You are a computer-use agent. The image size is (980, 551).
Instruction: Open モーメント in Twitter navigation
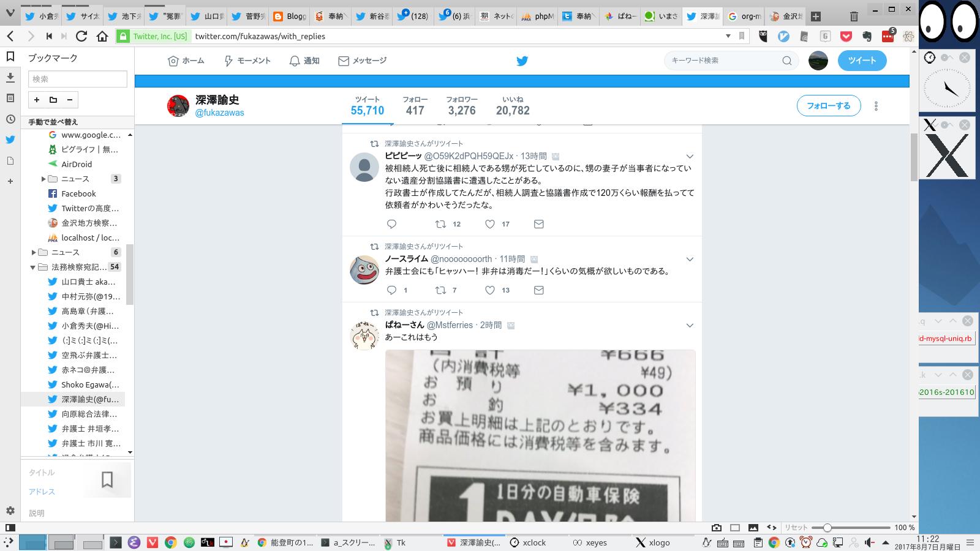click(247, 61)
